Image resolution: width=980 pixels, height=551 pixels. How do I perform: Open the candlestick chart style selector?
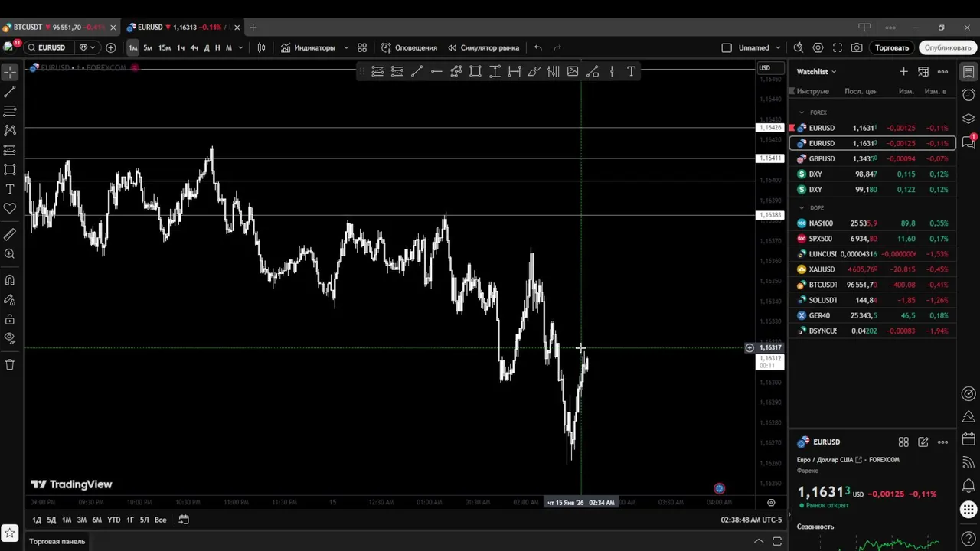pos(261,47)
